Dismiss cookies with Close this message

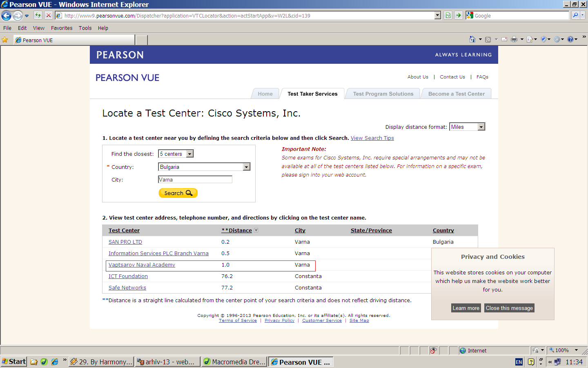509,308
